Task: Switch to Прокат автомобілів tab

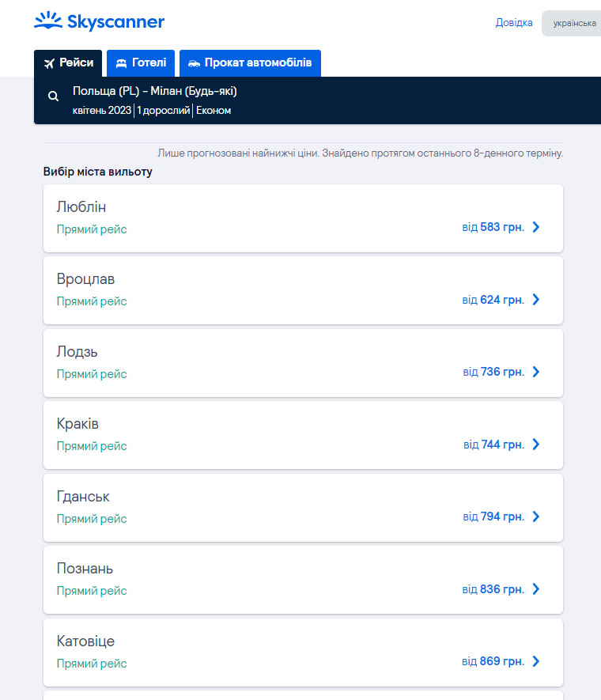Action: [250, 63]
